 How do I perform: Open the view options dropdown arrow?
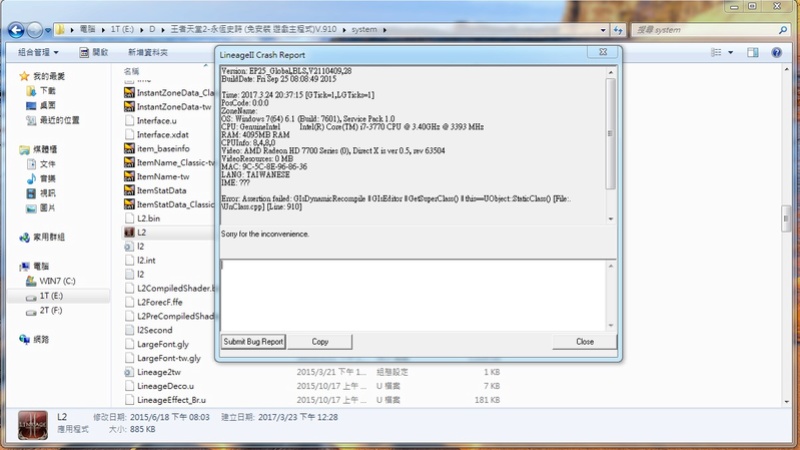point(730,53)
